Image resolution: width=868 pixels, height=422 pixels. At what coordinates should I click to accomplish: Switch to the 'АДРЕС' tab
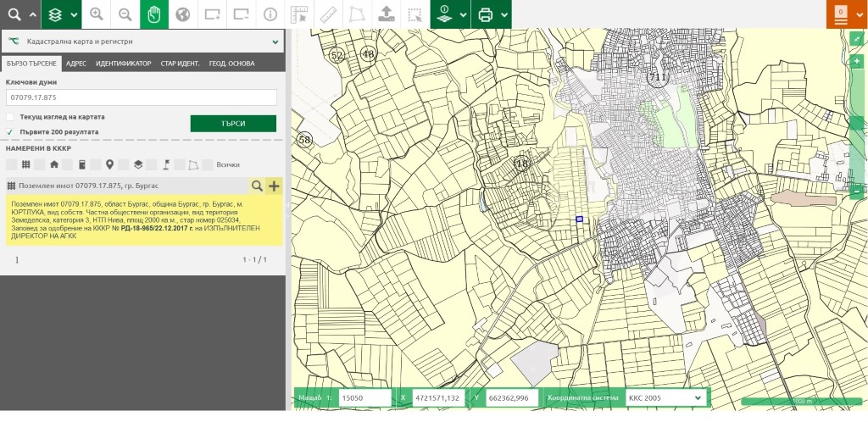[75, 64]
